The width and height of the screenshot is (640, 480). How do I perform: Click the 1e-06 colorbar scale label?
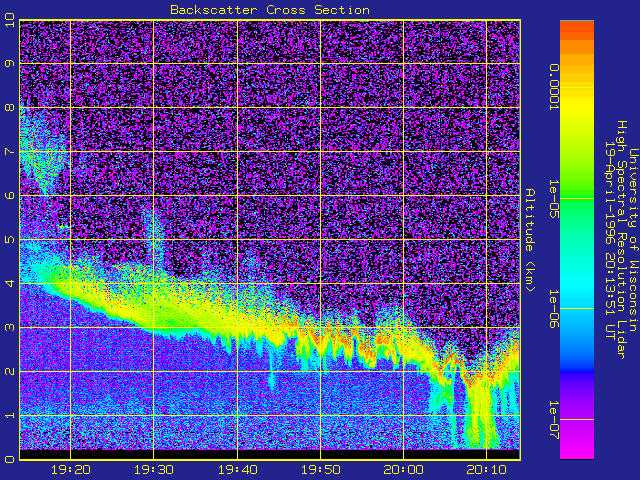pos(553,309)
